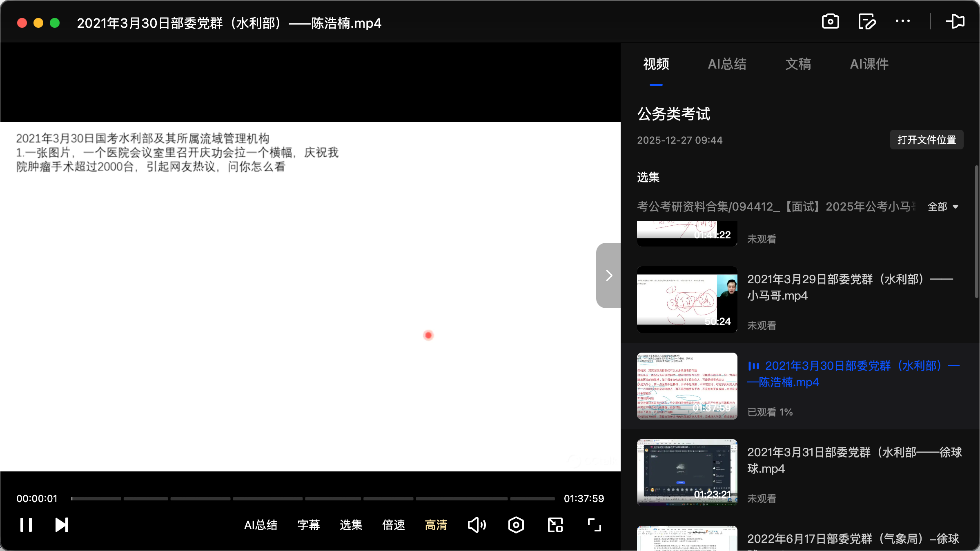This screenshot has width=980, height=551.
Task: Expand the hidden side panel with right chevron
Action: (608, 275)
